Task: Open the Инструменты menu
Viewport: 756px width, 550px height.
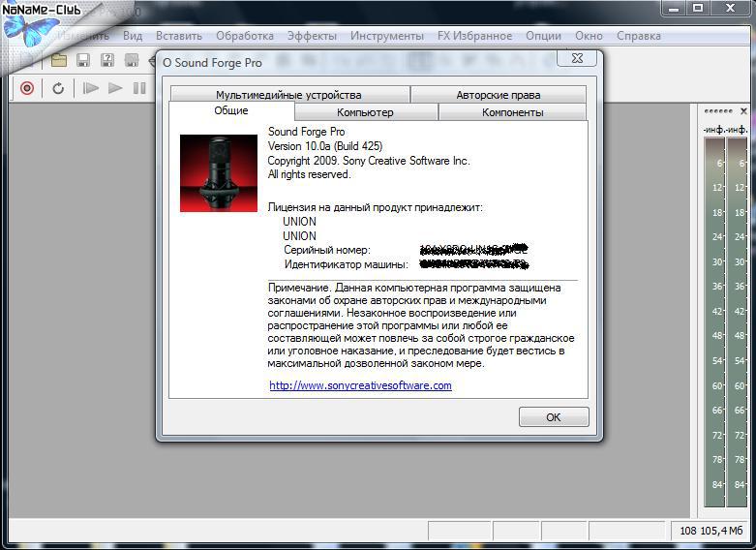Action: pos(387,36)
